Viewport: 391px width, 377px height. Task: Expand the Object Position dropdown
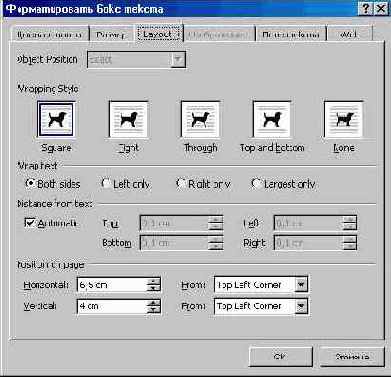[x=178, y=60]
